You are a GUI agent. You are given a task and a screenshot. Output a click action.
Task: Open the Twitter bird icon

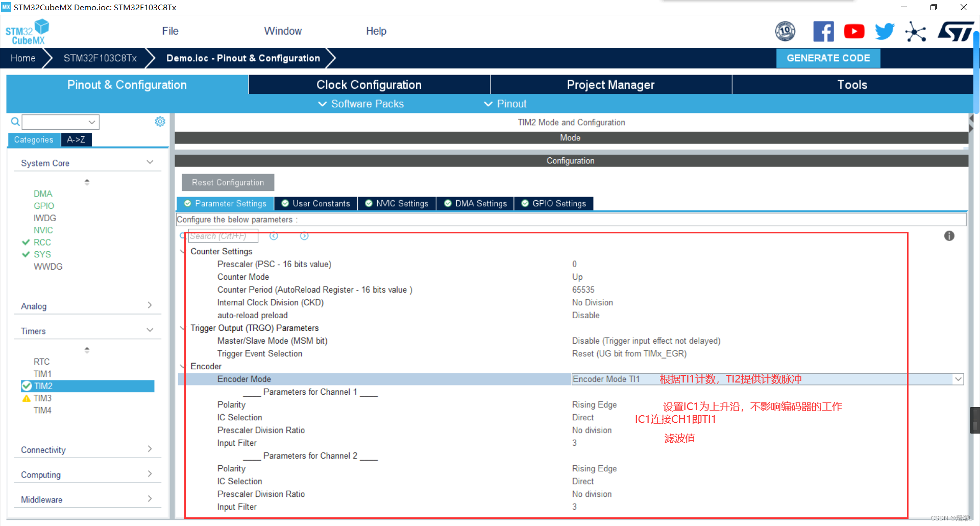[x=885, y=32]
